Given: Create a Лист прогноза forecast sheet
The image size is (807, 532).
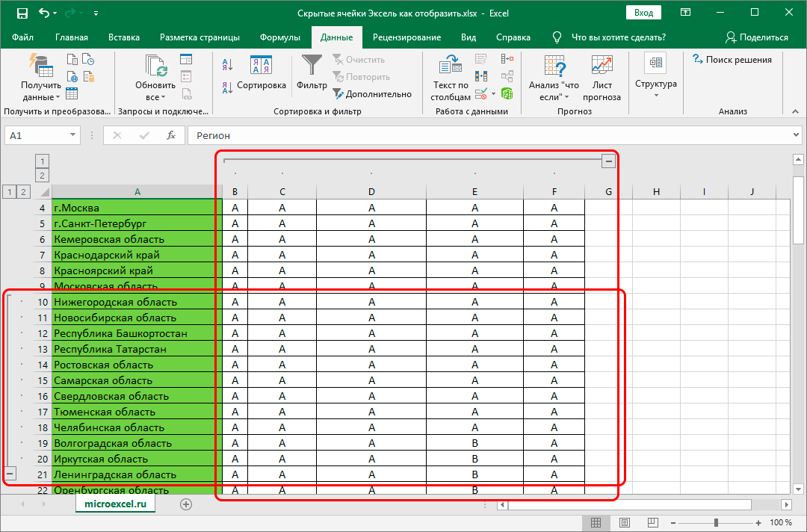Looking at the screenshot, I should [602, 77].
